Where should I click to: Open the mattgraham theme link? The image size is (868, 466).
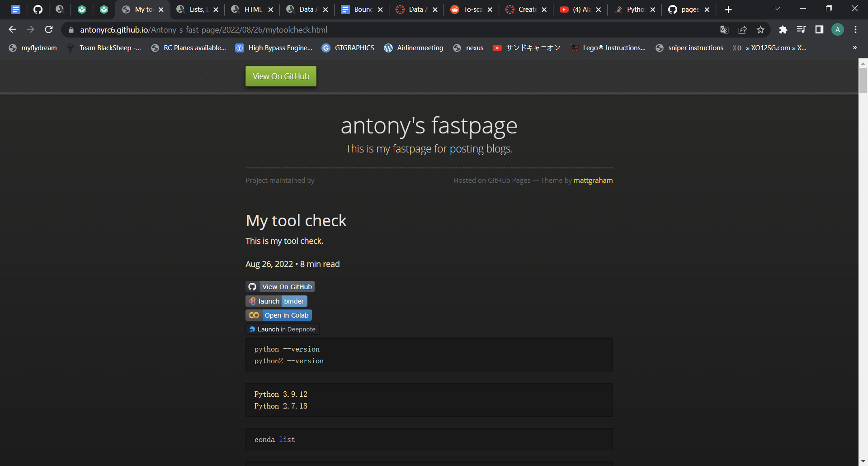tap(593, 180)
